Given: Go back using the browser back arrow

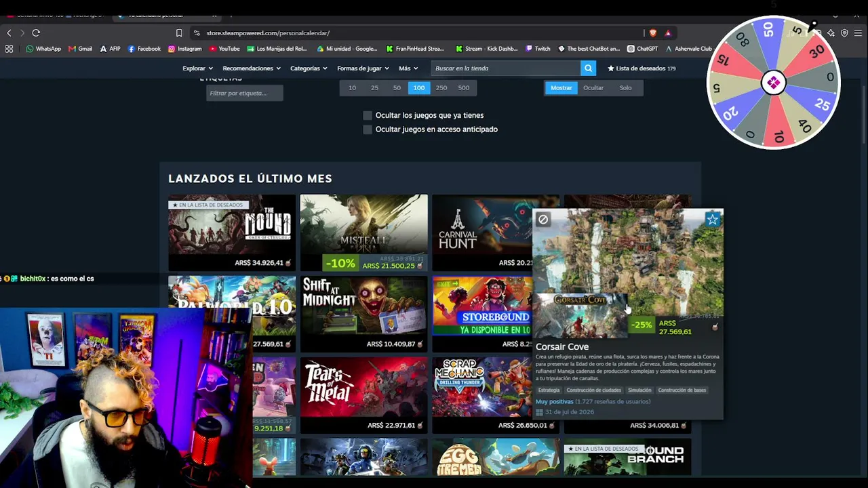Looking at the screenshot, I should point(9,33).
